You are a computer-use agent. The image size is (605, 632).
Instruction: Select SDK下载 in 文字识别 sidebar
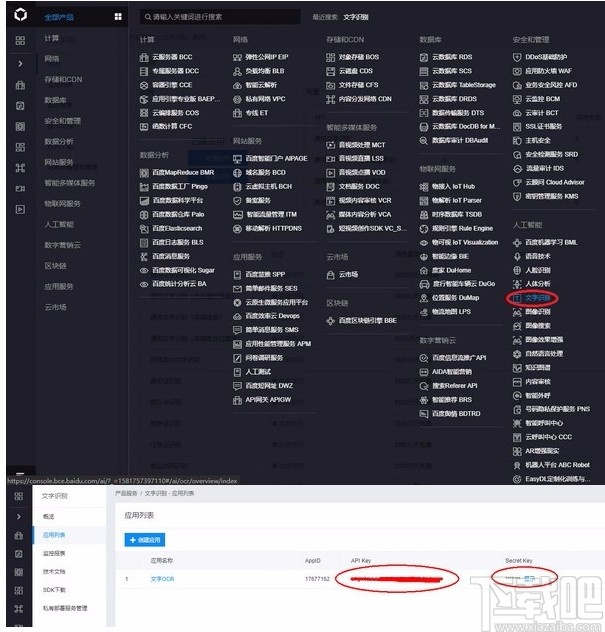(54, 590)
